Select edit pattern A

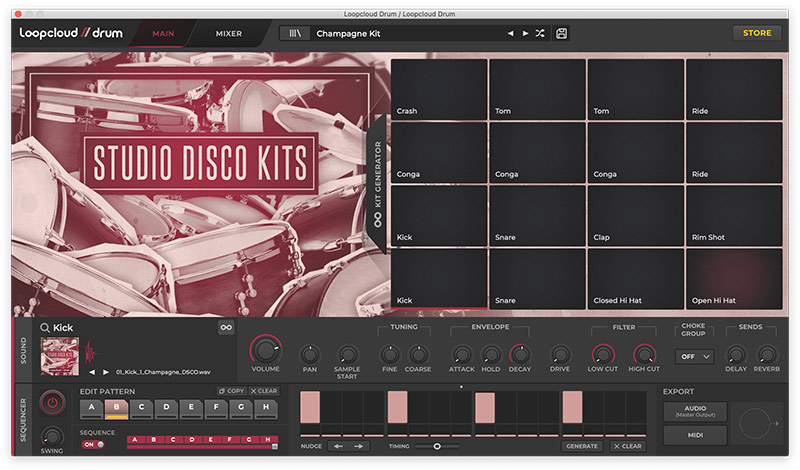91,408
